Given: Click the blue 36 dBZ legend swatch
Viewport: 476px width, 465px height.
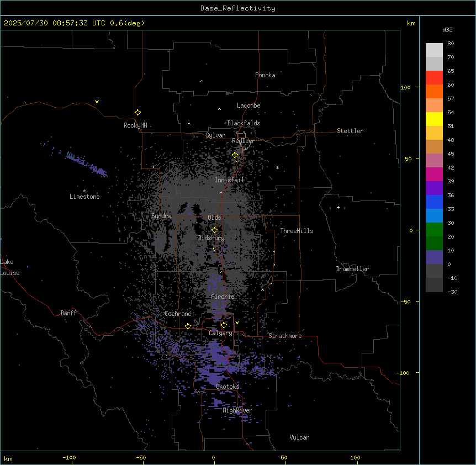Looking at the screenshot, I should (x=434, y=202).
